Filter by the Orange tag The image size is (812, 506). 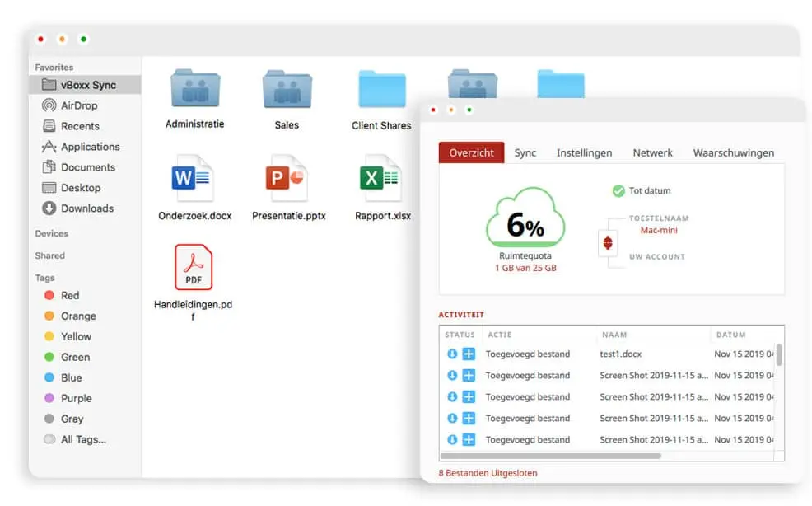coord(78,316)
